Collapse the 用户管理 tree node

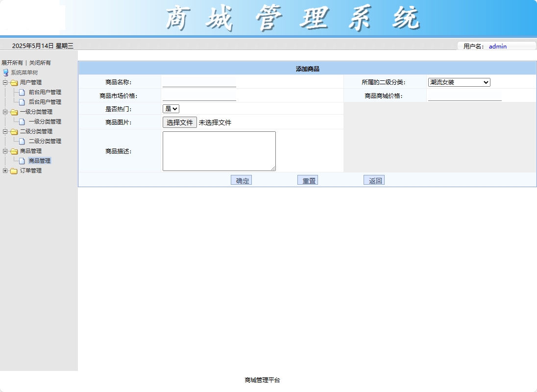pos(5,82)
